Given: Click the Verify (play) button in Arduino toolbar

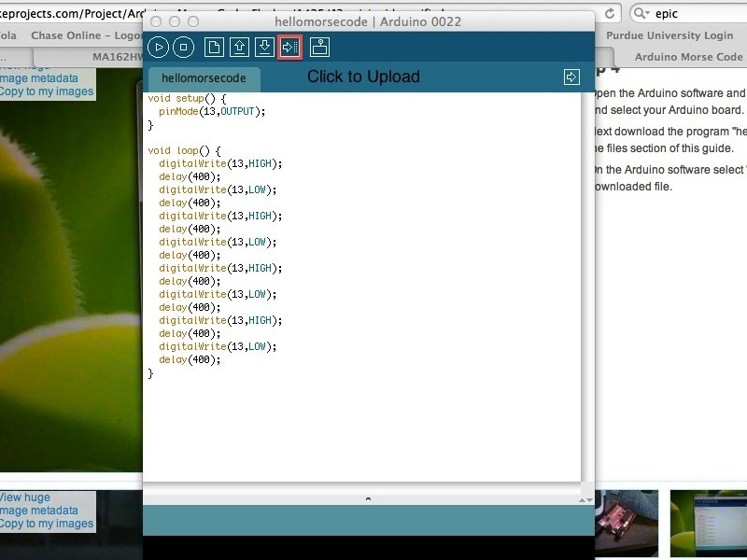Looking at the screenshot, I should click(158, 48).
